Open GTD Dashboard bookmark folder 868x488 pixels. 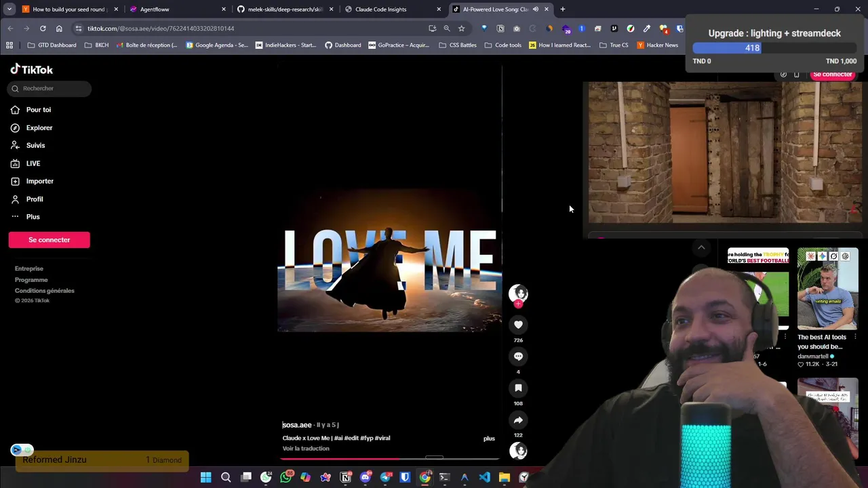click(52, 45)
